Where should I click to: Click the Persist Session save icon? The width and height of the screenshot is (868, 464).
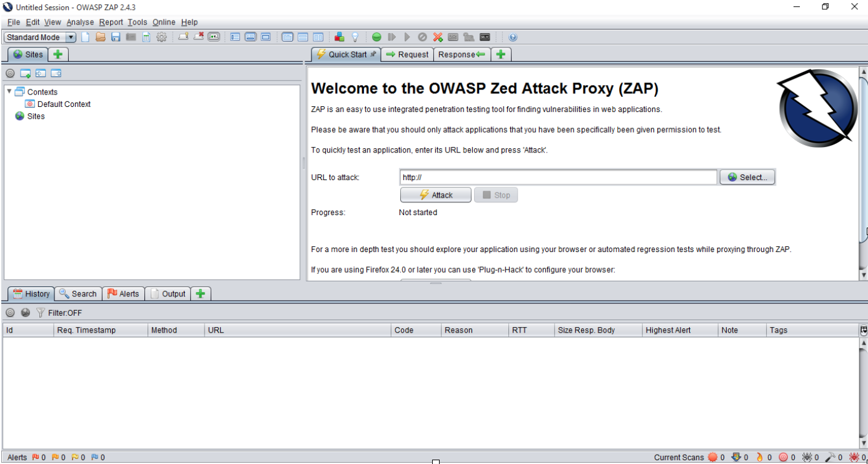(116, 38)
